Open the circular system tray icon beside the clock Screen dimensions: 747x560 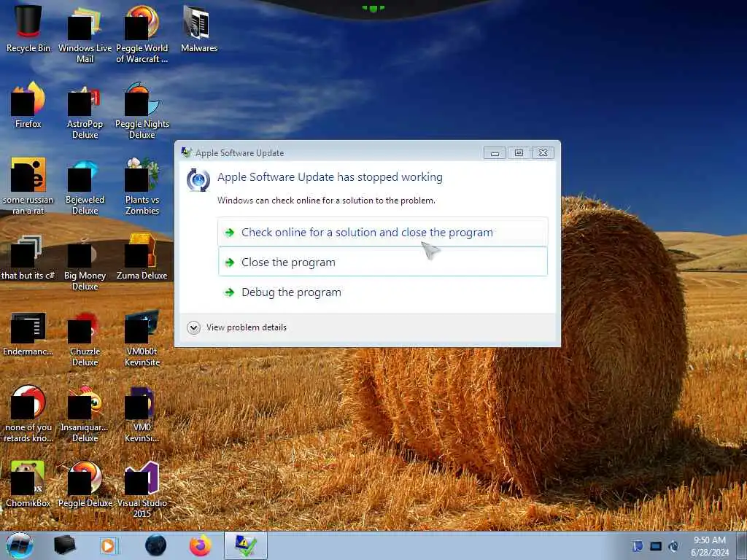click(673, 546)
